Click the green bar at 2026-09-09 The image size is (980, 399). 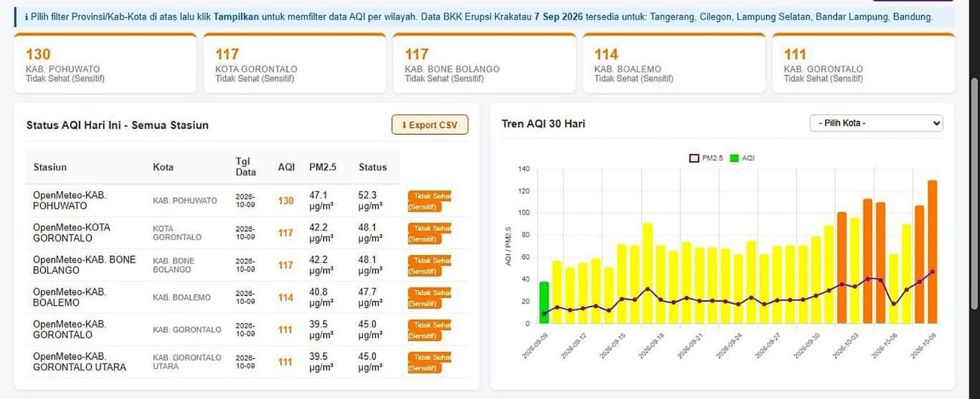click(x=544, y=303)
